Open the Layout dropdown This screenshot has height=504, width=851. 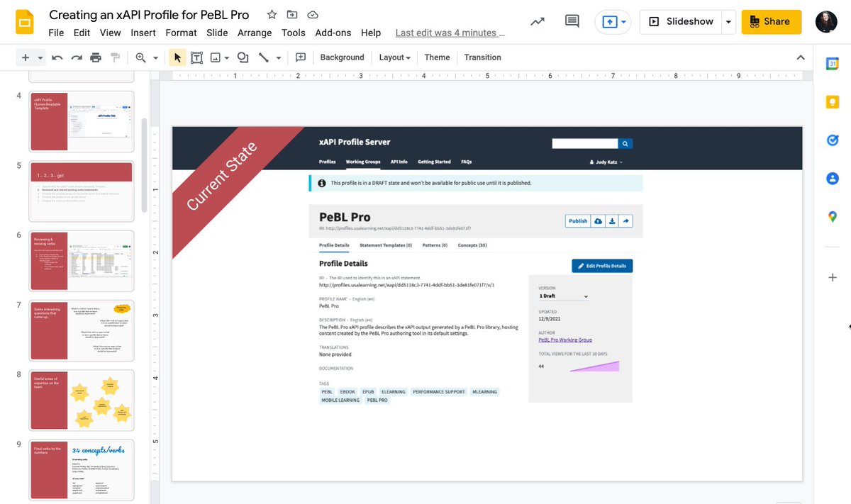395,57
